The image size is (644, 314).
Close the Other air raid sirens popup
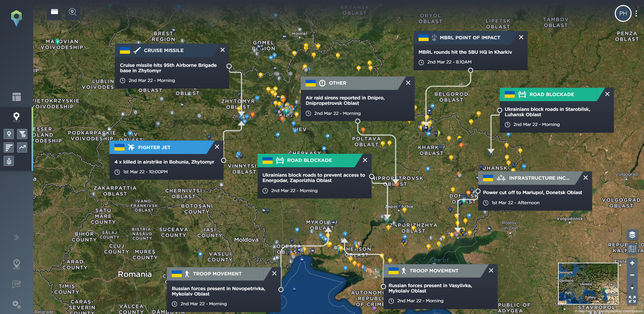pyautogui.click(x=408, y=83)
